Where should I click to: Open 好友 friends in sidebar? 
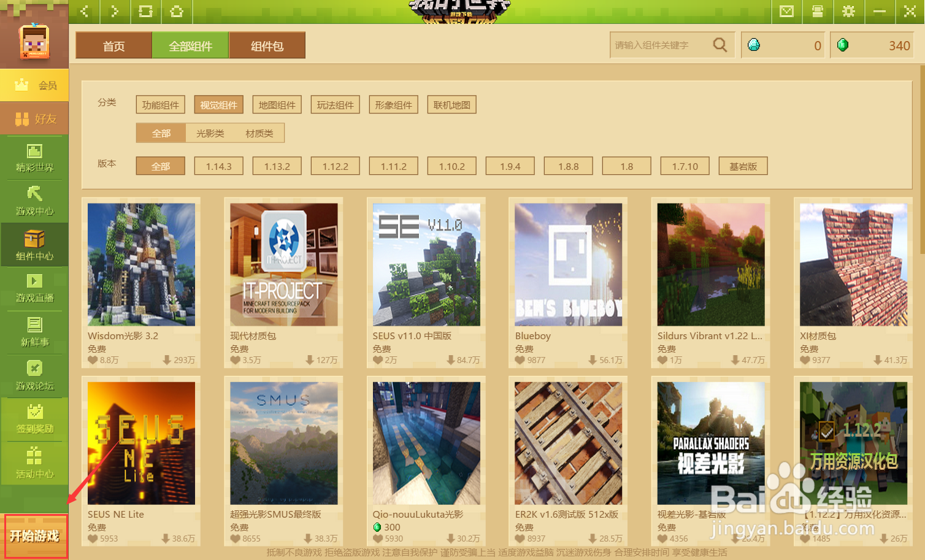click(34, 118)
